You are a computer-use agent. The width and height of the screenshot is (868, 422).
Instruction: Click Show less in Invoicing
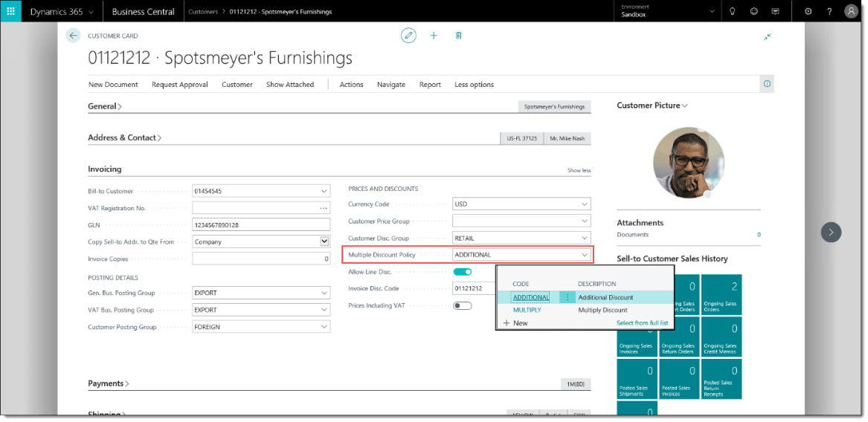pos(579,170)
